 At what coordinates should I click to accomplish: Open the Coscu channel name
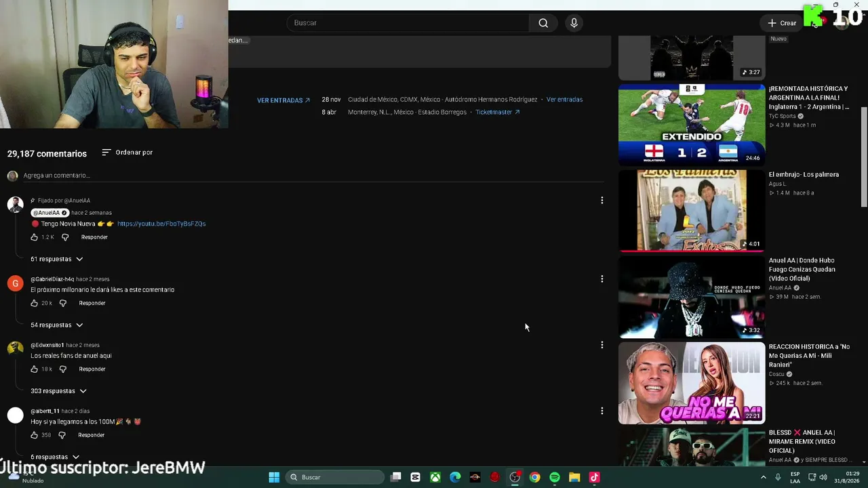pyautogui.click(x=776, y=374)
